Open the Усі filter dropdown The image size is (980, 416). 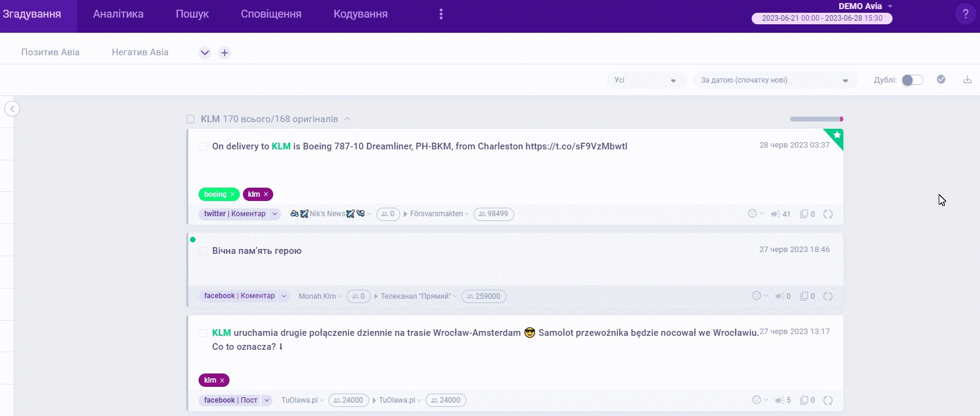coord(646,80)
